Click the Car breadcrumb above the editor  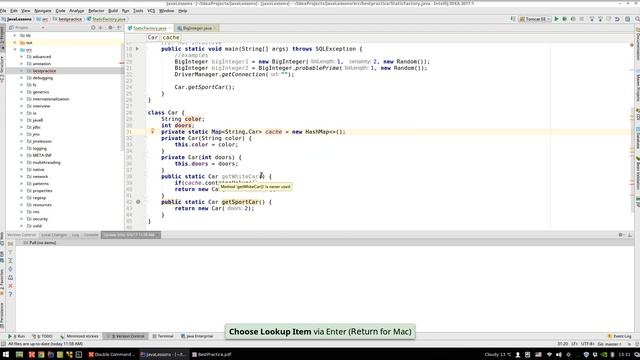pyautogui.click(x=153, y=37)
